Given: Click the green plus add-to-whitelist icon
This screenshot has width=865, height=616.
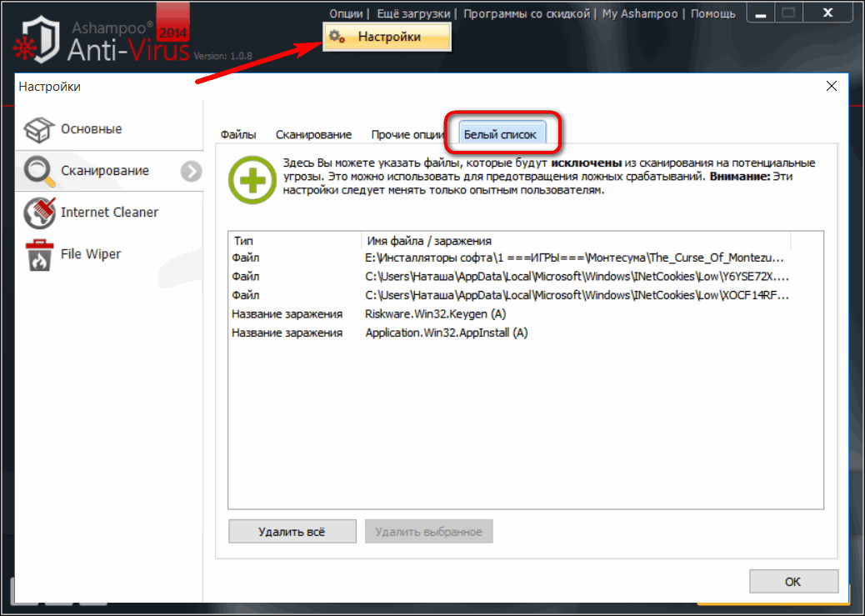Looking at the screenshot, I should [252, 180].
